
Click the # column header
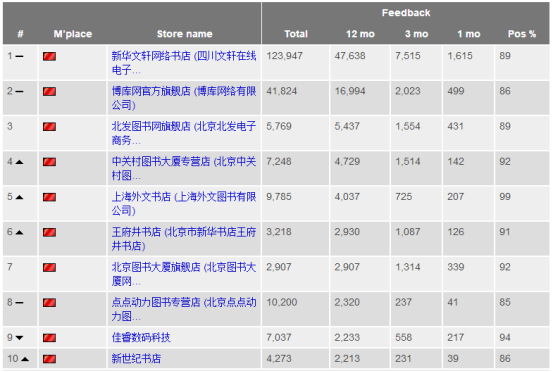pos(20,34)
